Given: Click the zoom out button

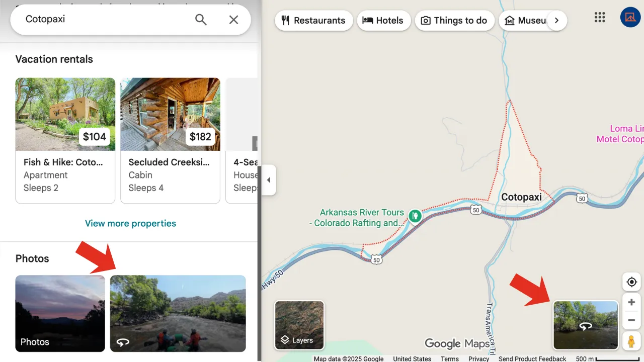Looking at the screenshot, I should pyautogui.click(x=631, y=320).
